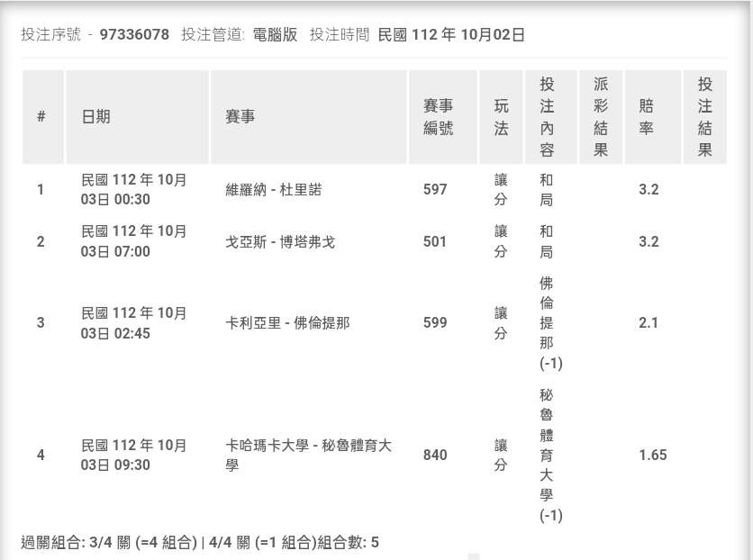Image resolution: width=753 pixels, height=560 pixels.
Task: Click the 玩法 column header
Action: click(501, 117)
